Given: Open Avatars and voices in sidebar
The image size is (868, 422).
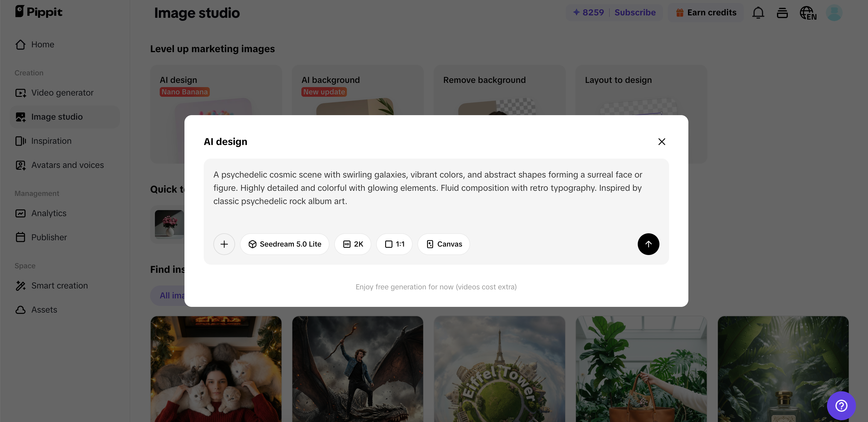Looking at the screenshot, I should tap(68, 165).
